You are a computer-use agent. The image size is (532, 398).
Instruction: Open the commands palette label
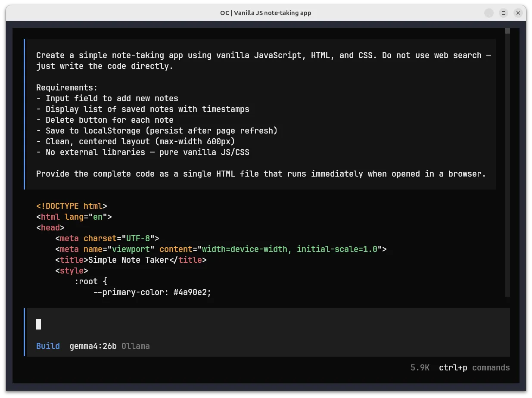point(491,367)
